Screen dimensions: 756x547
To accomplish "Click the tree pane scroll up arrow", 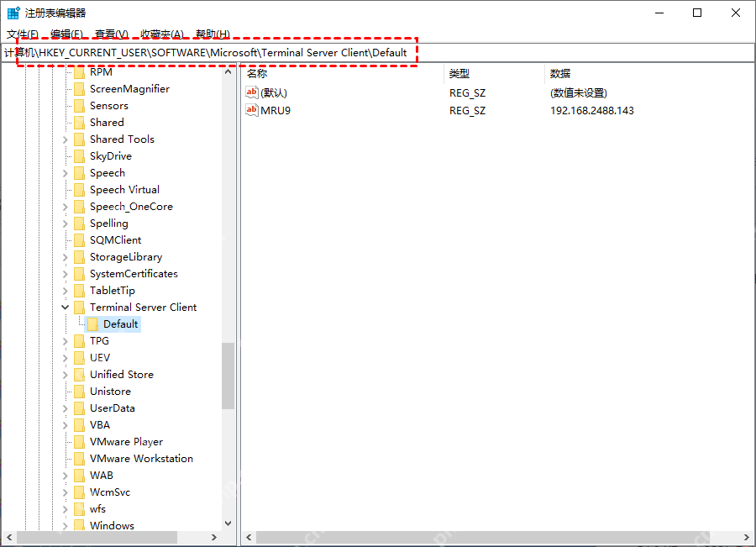I will point(228,71).
